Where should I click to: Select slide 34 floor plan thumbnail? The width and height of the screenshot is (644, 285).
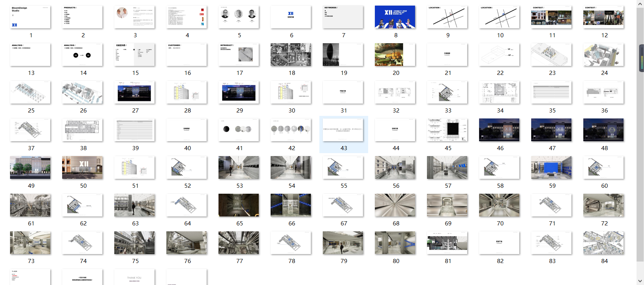pos(499,92)
